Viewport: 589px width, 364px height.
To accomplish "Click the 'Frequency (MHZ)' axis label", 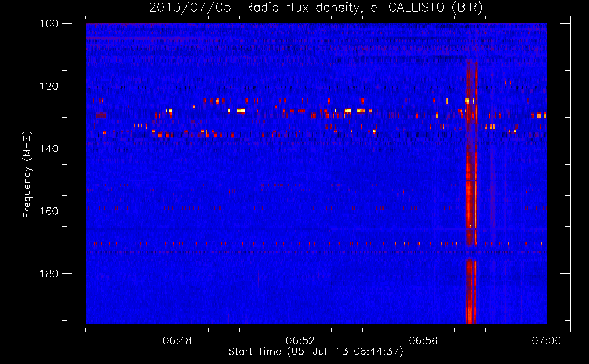I will pos(27,174).
